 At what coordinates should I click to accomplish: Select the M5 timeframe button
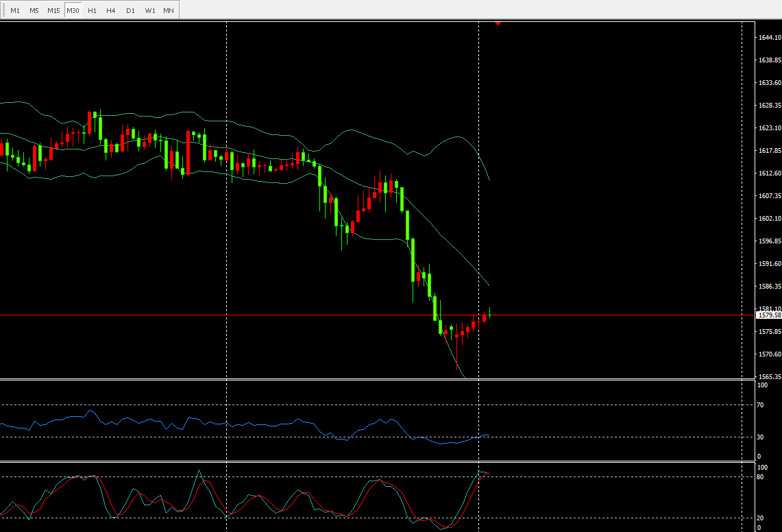point(34,10)
